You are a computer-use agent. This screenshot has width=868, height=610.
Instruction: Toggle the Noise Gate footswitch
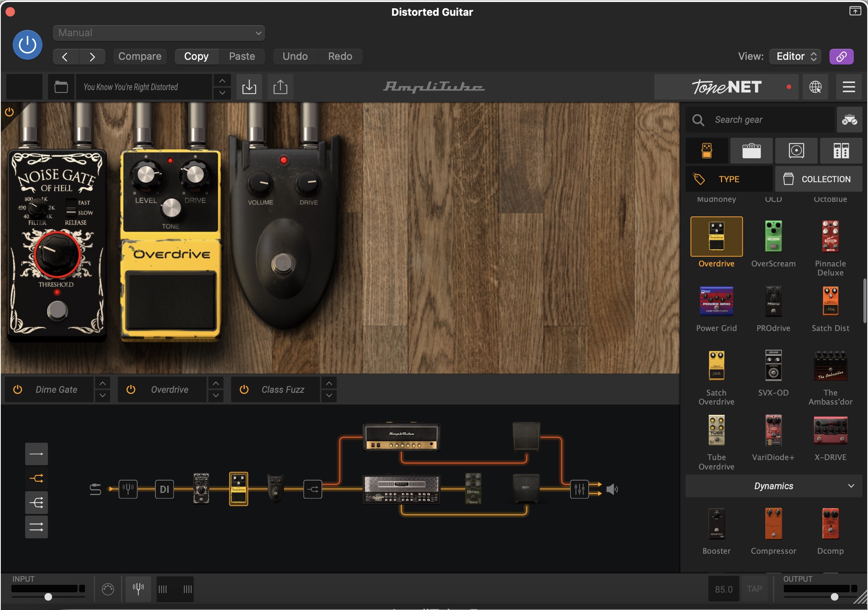(x=57, y=311)
